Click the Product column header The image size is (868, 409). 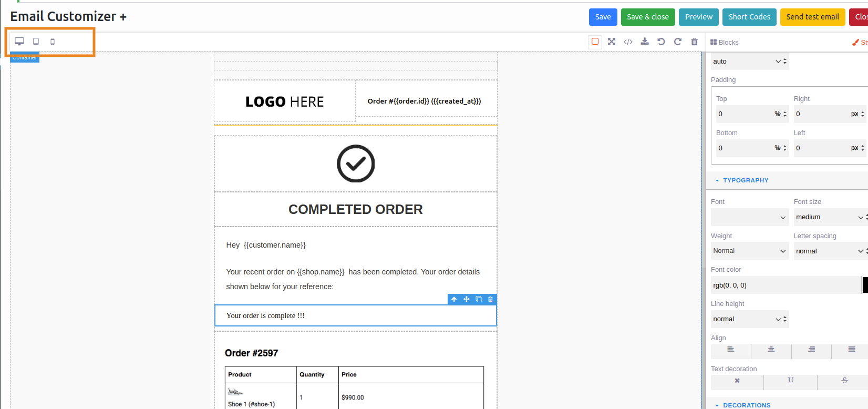click(240, 374)
